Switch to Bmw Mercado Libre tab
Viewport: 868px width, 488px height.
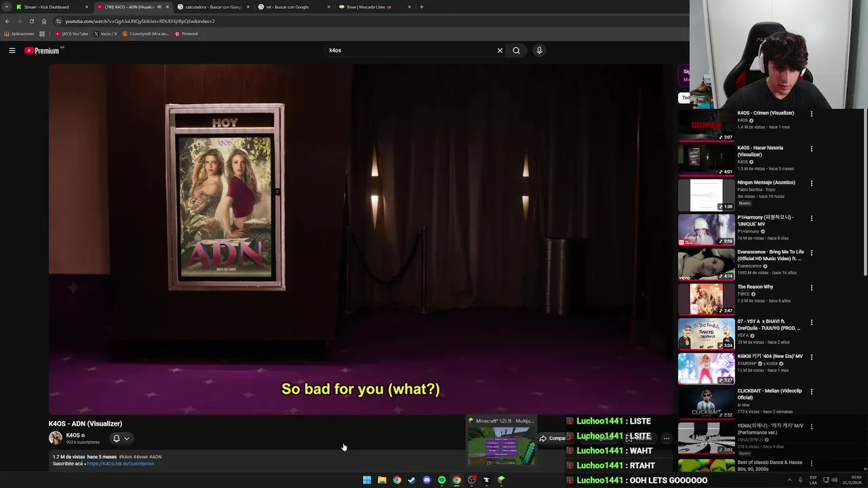[x=374, y=7]
